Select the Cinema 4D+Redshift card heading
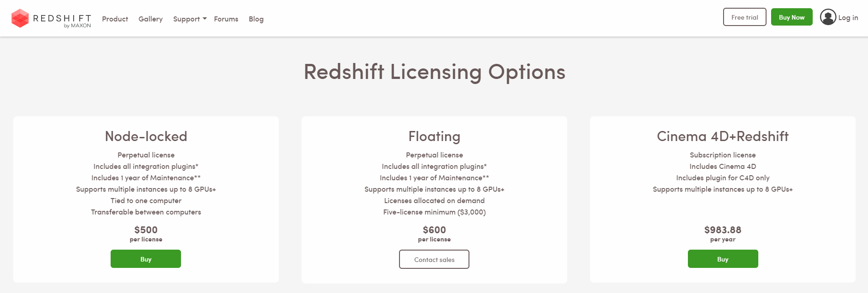This screenshot has width=868, height=293. click(722, 136)
